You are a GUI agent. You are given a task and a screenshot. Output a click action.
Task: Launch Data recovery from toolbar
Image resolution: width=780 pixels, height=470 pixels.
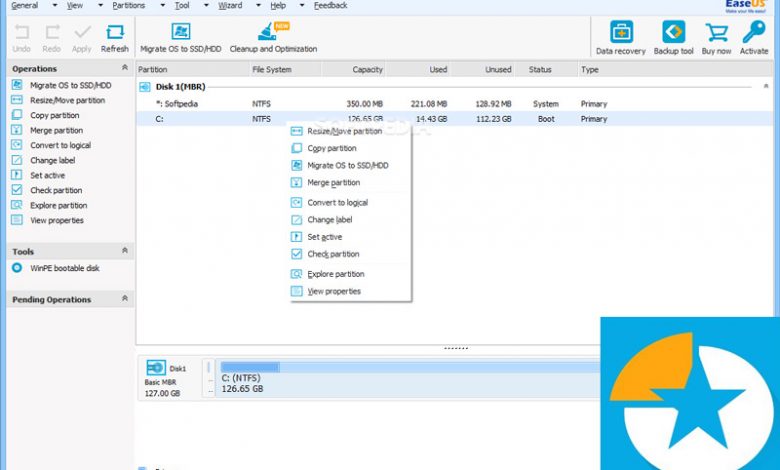click(x=621, y=32)
